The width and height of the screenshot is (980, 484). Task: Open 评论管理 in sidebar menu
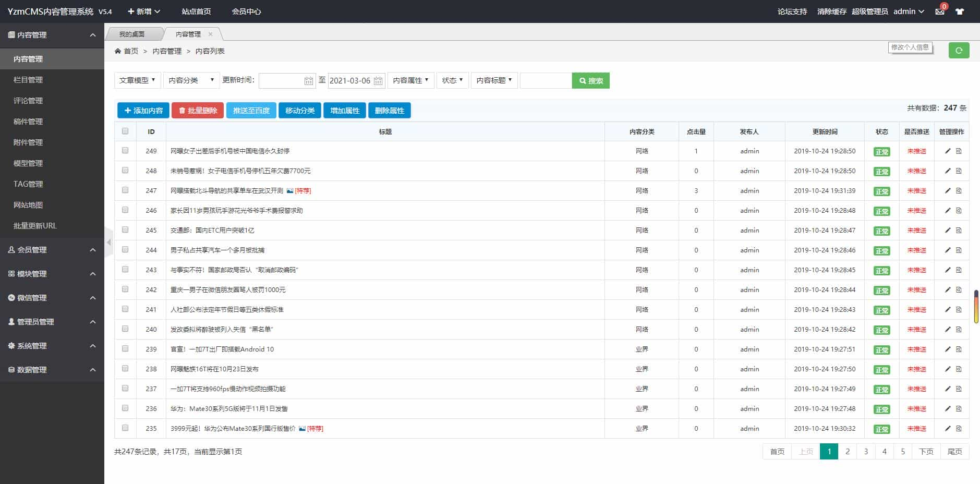click(x=28, y=101)
